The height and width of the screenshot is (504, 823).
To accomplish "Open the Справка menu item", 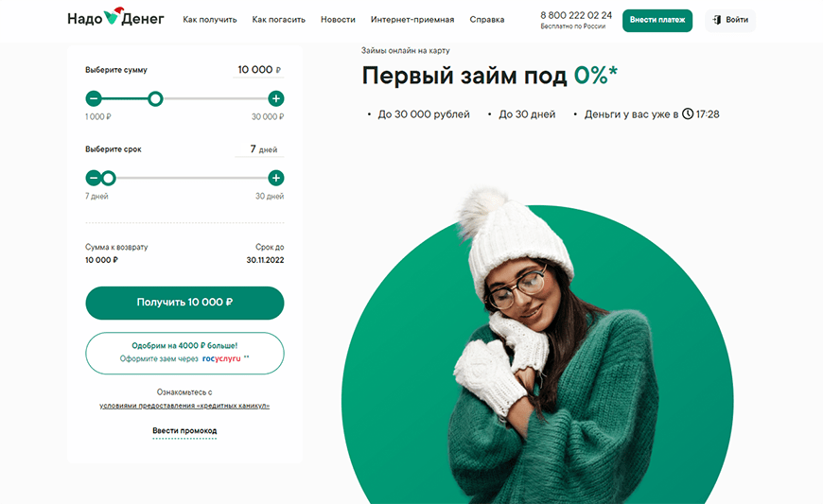I will [487, 20].
